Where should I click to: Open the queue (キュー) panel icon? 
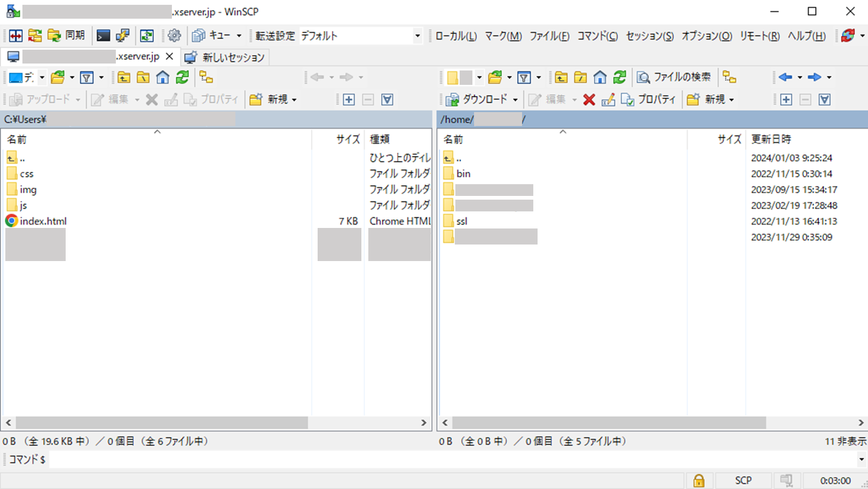coord(200,35)
